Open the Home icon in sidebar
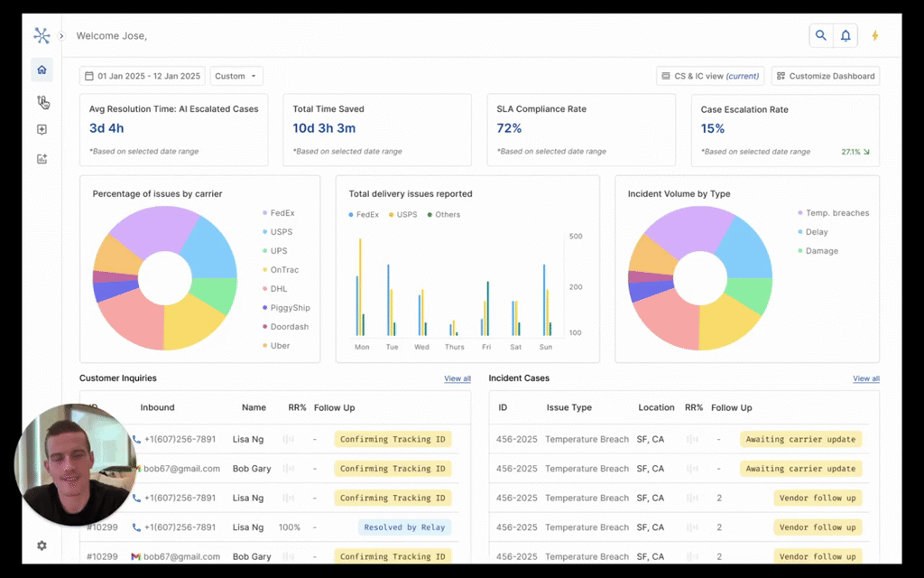Viewport: 924px width, 578px height. pos(42,70)
